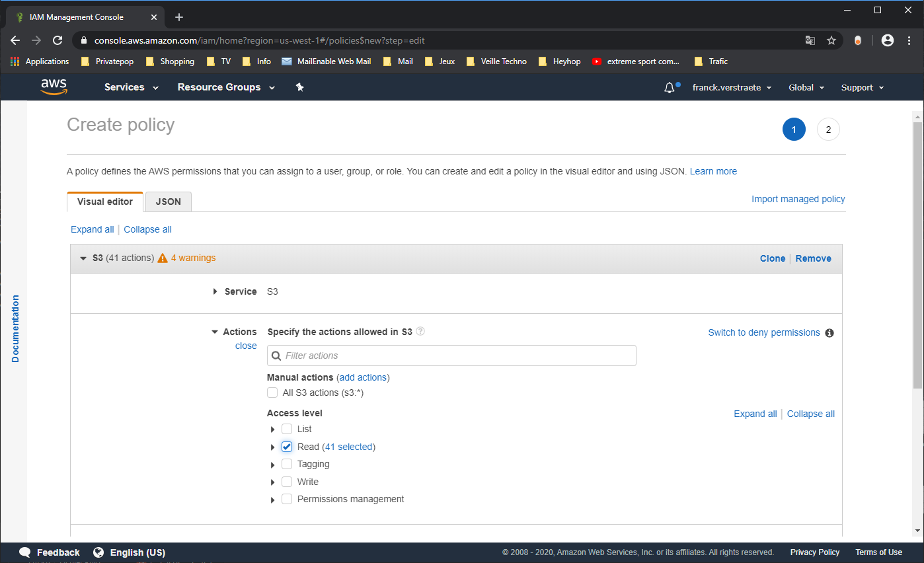This screenshot has height=563, width=924.
Task: Expand the Read access level arrow
Action: click(x=272, y=447)
